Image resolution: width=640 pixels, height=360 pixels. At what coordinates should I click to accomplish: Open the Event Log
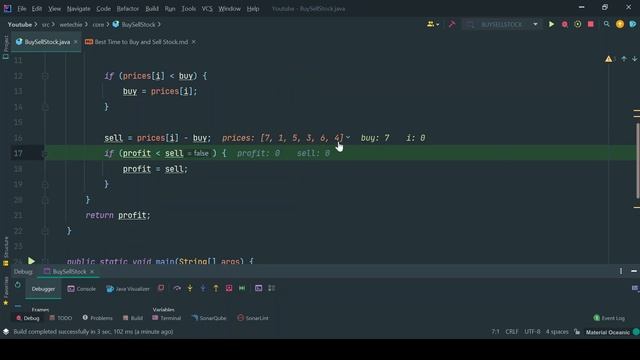tap(609, 318)
